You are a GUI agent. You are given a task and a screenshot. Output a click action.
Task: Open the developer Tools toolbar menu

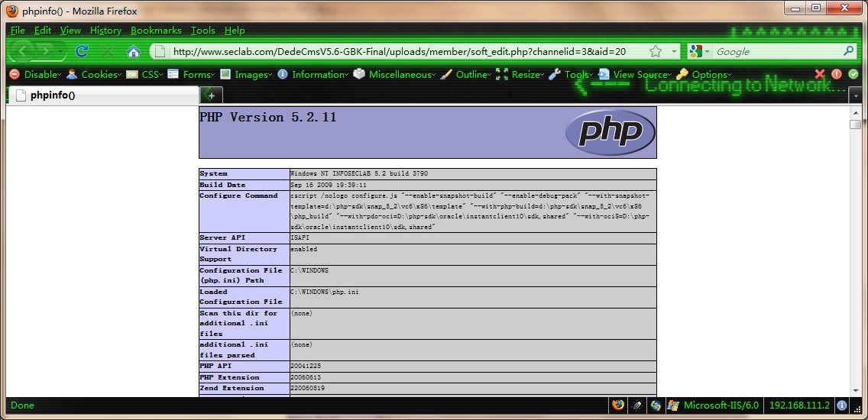[571, 74]
